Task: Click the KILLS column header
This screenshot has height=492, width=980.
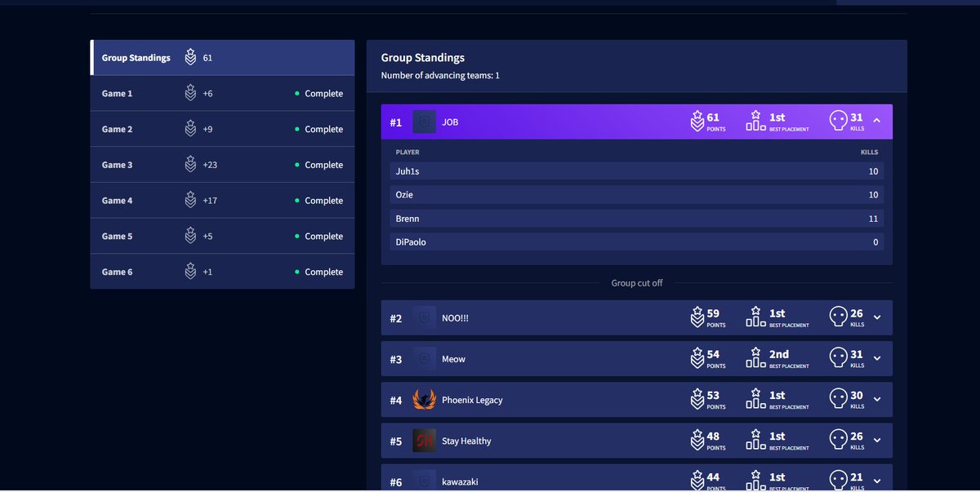Action: tap(869, 153)
